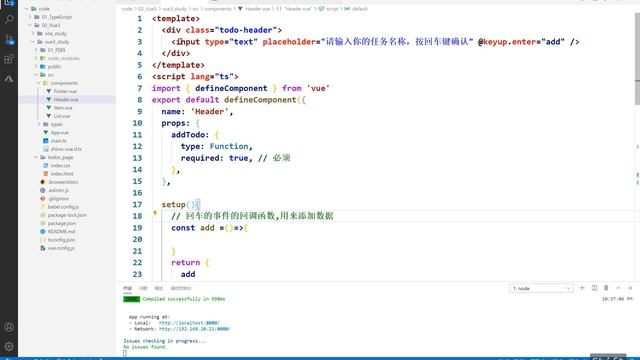Screen dimensions: 640x360
Task: Switch to the 调试控制台 (Debug Console) tab
Action: pyautogui.click(x=181, y=288)
